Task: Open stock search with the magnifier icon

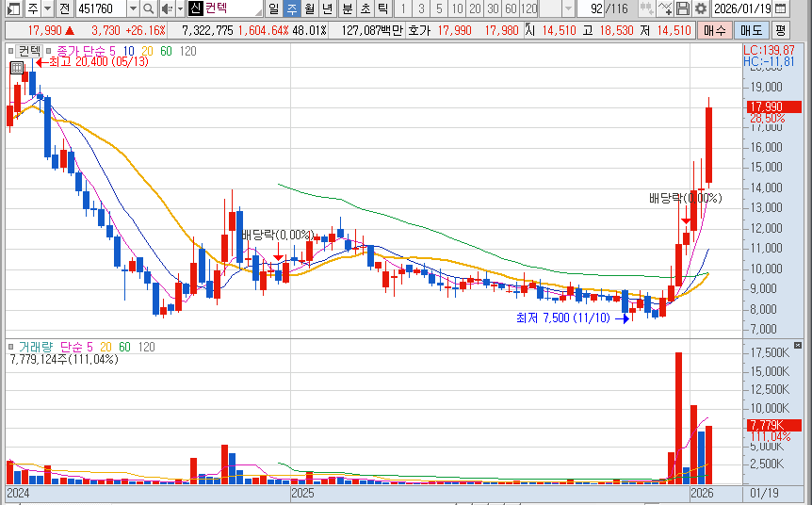Action: point(148,8)
